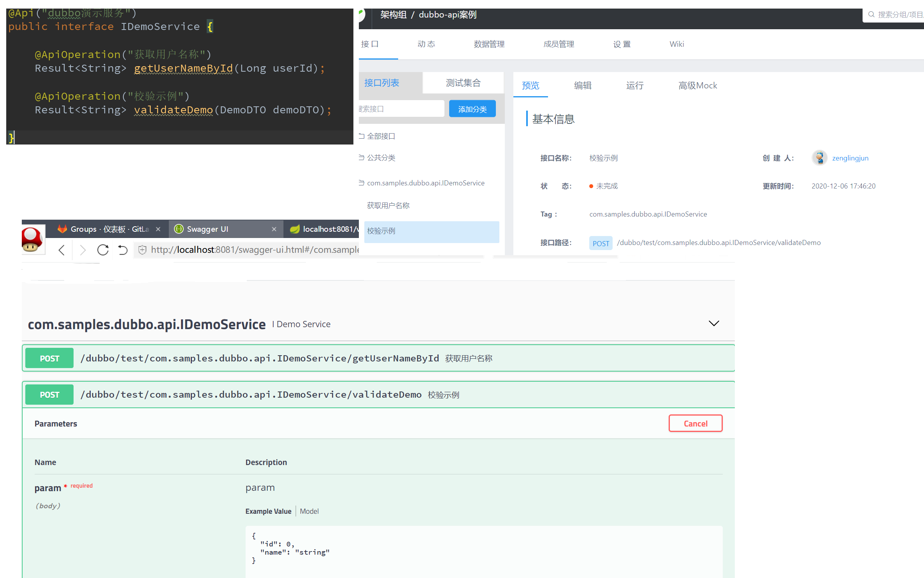924x578 pixels.
Task: Open the 高级Mock tab
Action: (697, 86)
